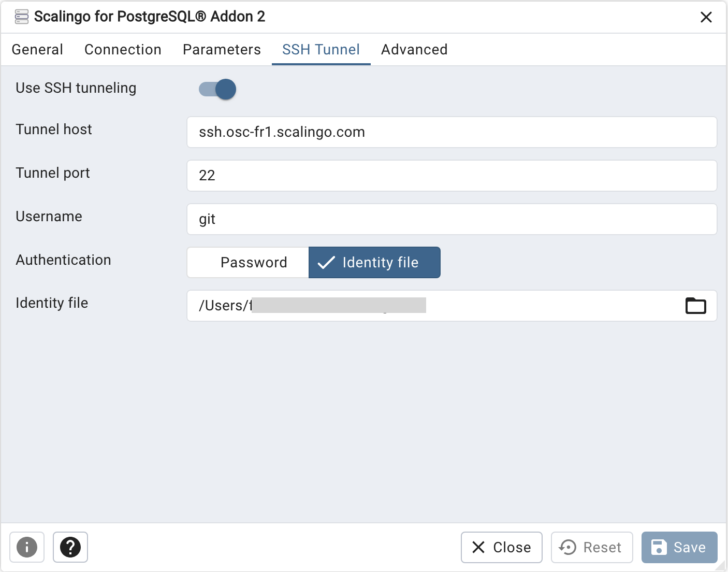Click the Reset button
The width and height of the screenshot is (728, 572).
(592, 547)
